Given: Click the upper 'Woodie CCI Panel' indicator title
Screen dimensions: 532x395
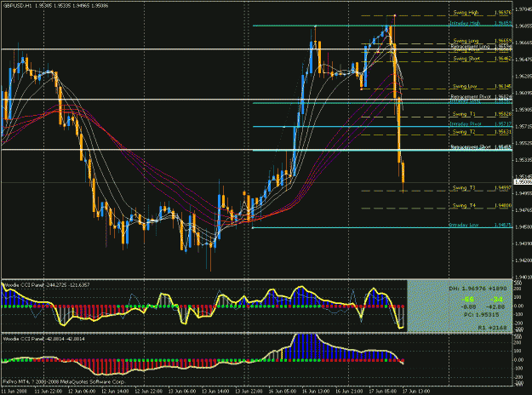Looking at the screenshot, I should [x=23, y=284].
